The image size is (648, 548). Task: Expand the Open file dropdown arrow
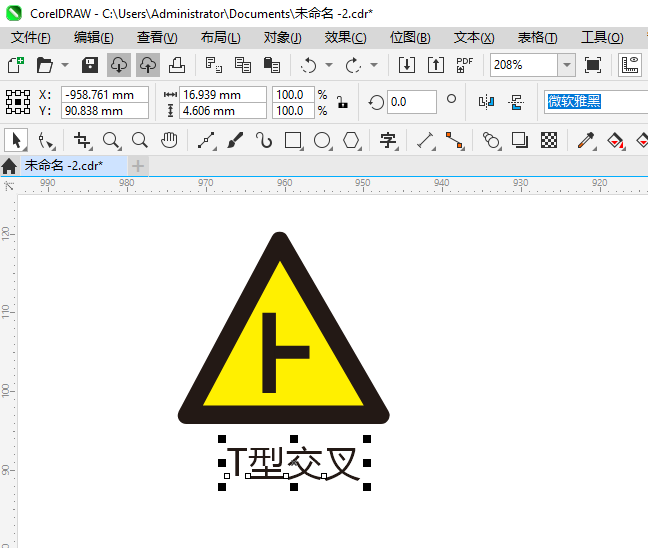65,65
